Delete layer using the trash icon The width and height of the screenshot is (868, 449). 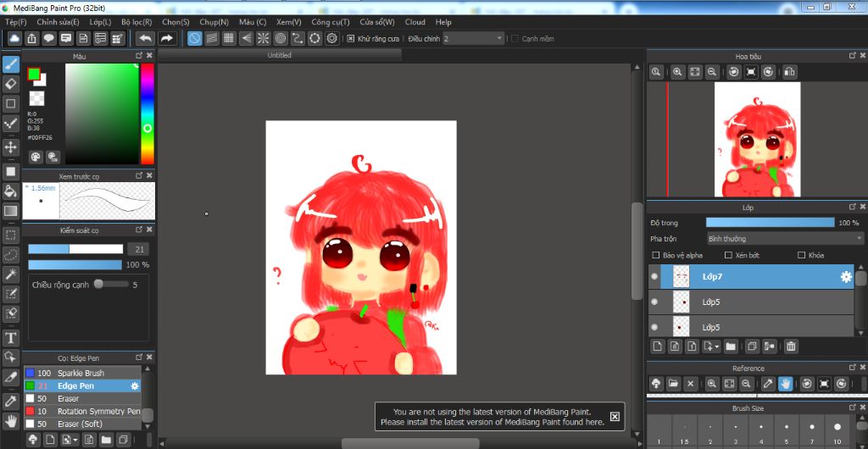pyautogui.click(x=791, y=346)
